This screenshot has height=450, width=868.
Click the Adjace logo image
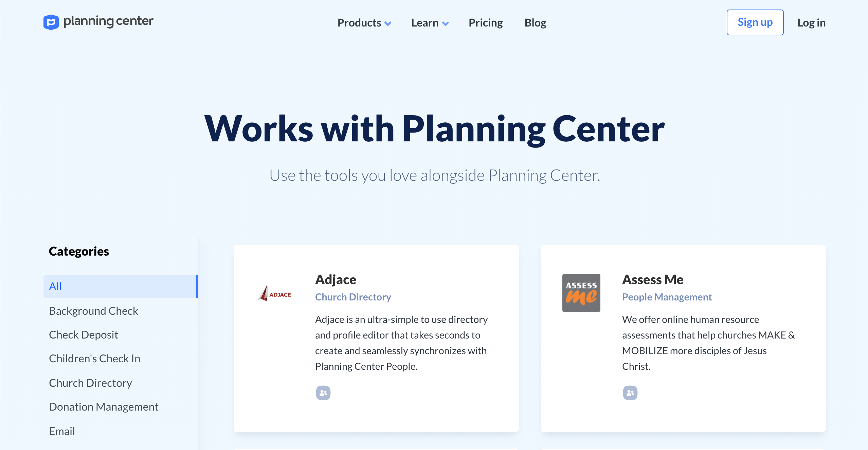274,293
